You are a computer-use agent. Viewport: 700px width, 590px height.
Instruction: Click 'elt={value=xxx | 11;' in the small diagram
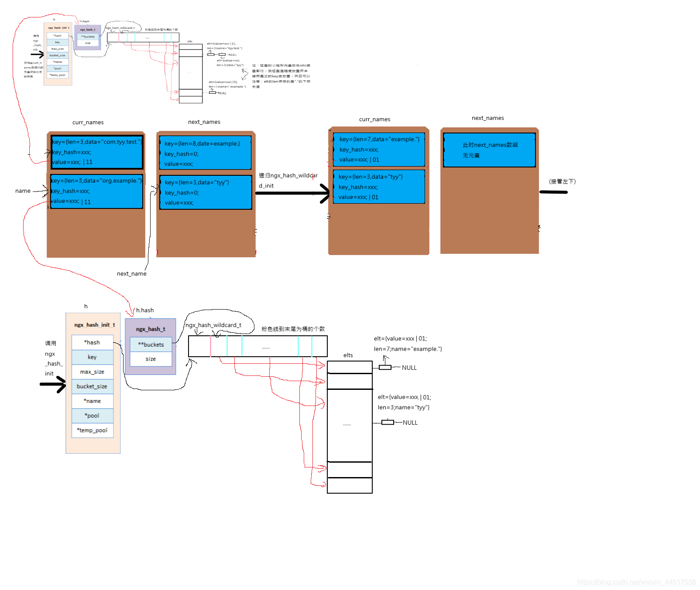[x=221, y=44]
